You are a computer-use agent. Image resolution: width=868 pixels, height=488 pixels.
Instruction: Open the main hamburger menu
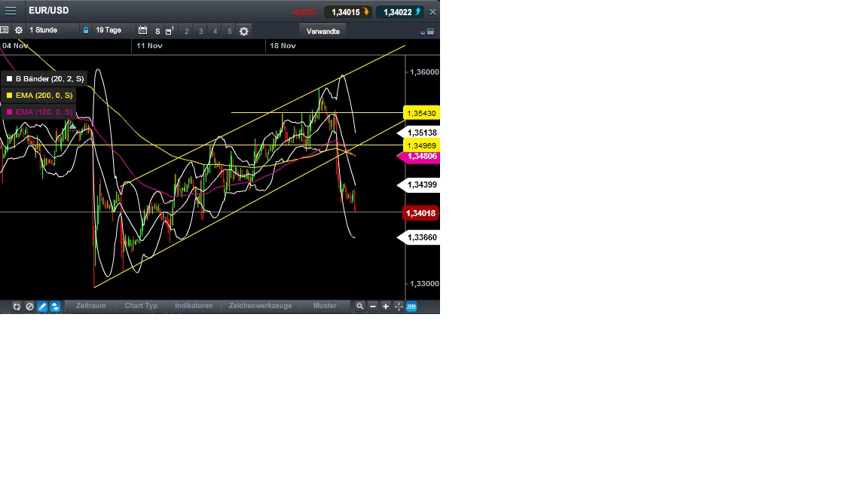pos(11,11)
